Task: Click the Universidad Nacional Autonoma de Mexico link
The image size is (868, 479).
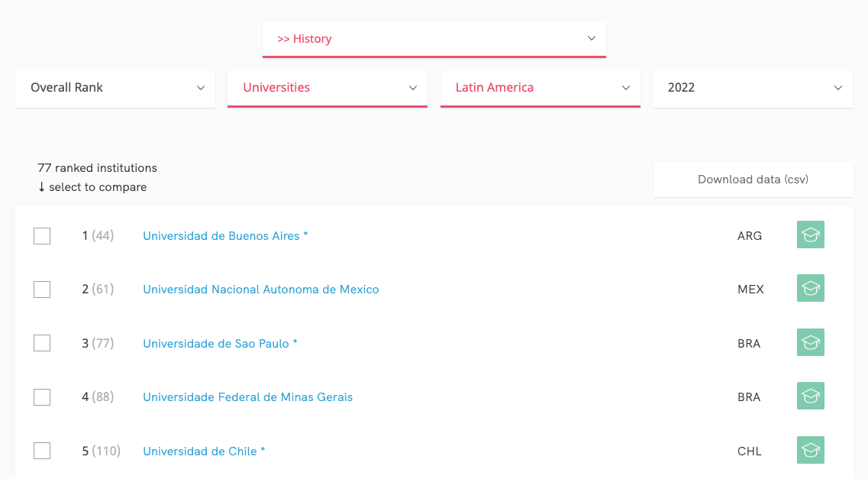Action: 260,289
